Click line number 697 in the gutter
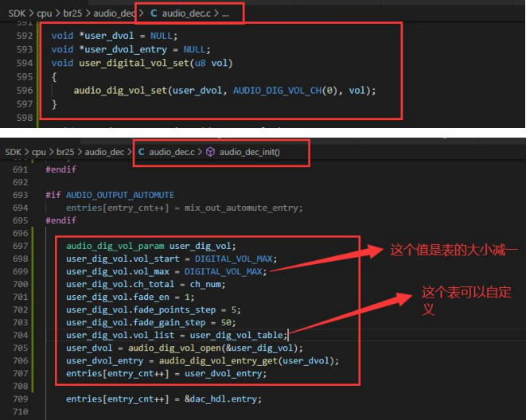 point(20,246)
